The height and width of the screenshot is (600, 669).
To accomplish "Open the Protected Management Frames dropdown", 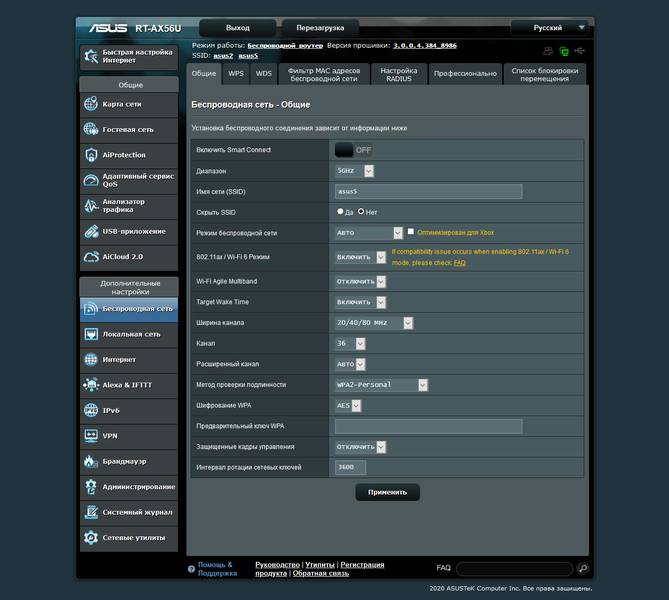I will [360, 447].
